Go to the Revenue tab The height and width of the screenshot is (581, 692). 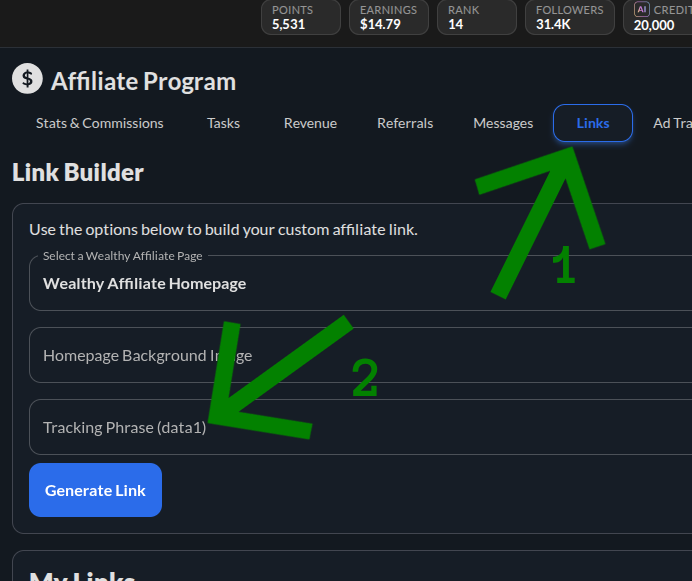tap(310, 123)
